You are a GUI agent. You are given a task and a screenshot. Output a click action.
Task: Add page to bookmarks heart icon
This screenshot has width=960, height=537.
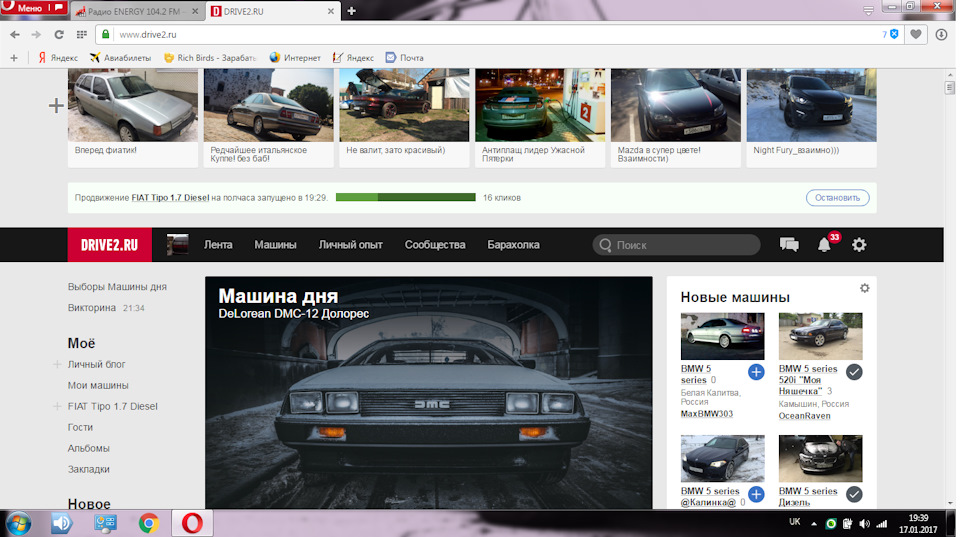[916, 35]
